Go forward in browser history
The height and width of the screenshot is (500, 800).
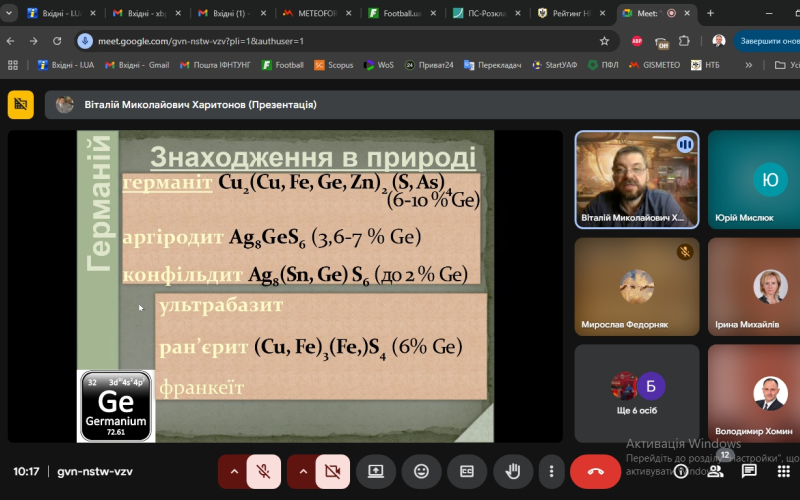(x=34, y=41)
